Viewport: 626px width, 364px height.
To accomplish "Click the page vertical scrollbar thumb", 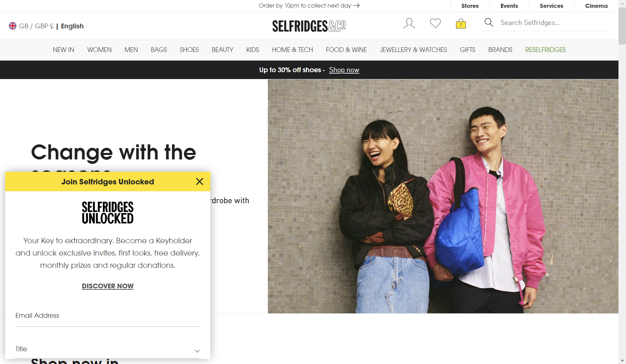I will (622, 26).
